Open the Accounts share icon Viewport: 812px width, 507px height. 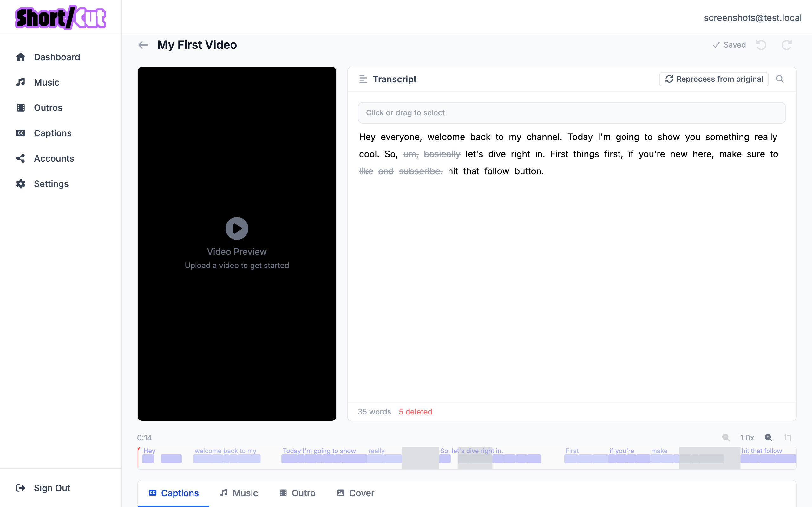[x=21, y=158]
